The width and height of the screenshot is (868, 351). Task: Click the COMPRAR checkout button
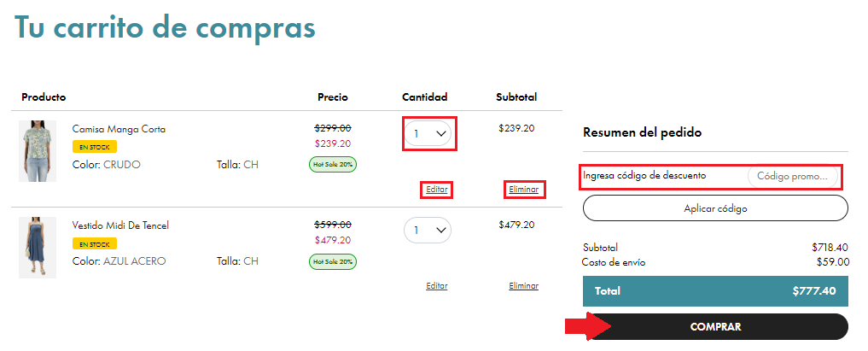point(715,326)
